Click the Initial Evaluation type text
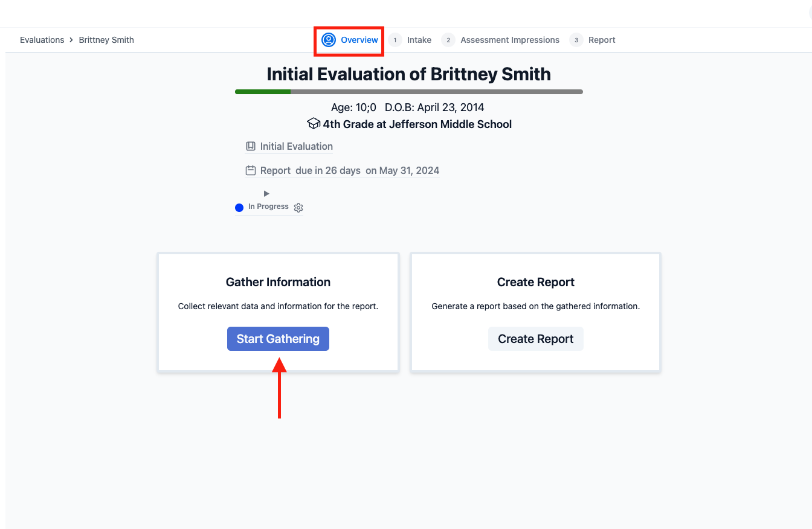The image size is (812, 529). (297, 146)
